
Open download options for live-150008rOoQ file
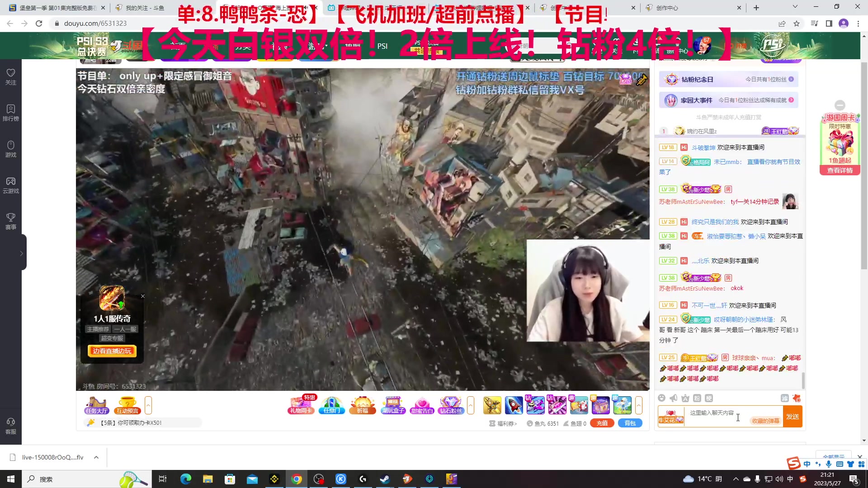point(96,457)
